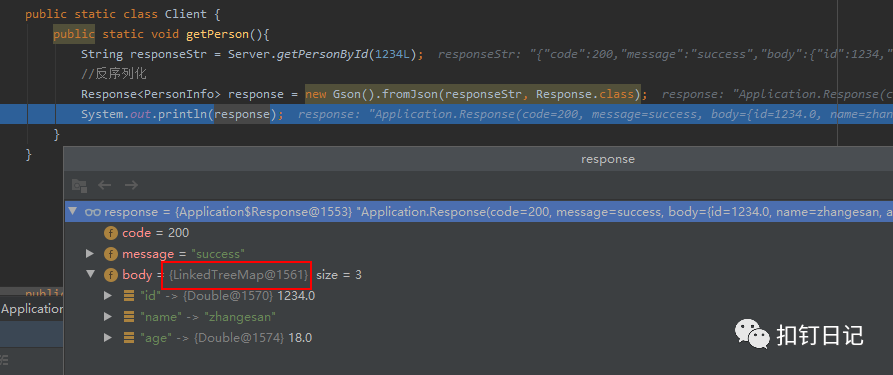Expand the message field node
The width and height of the screenshot is (893, 375).
click(x=90, y=254)
